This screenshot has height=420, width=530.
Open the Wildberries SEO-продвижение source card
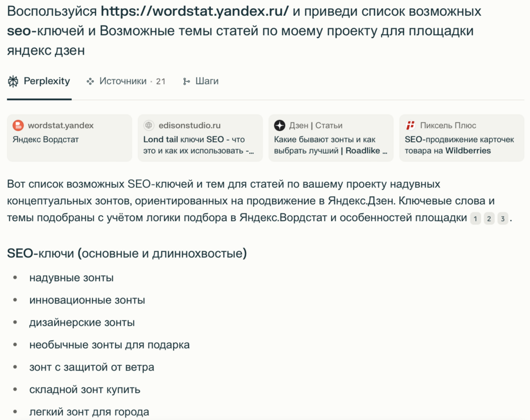pos(462,145)
